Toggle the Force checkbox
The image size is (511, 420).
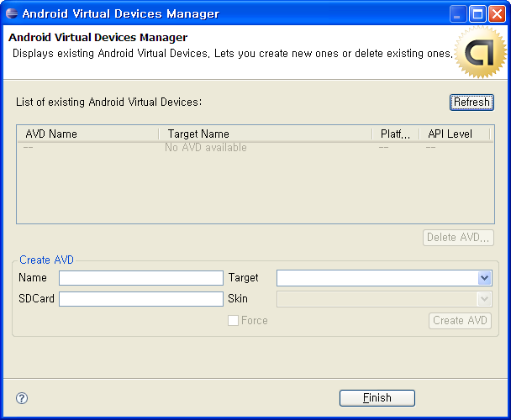click(233, 320)
